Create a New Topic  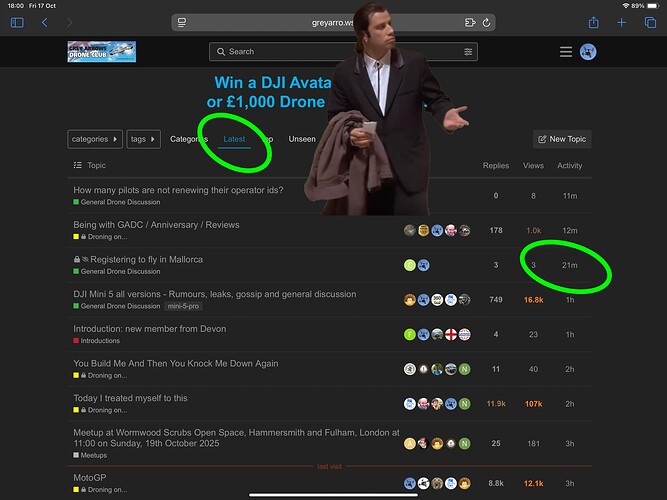coord(562,139)
